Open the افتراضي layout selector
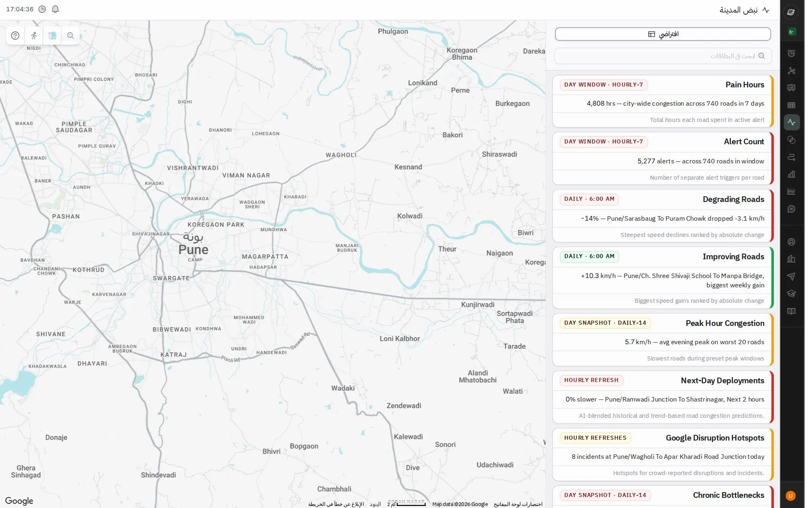 (663, 34)
